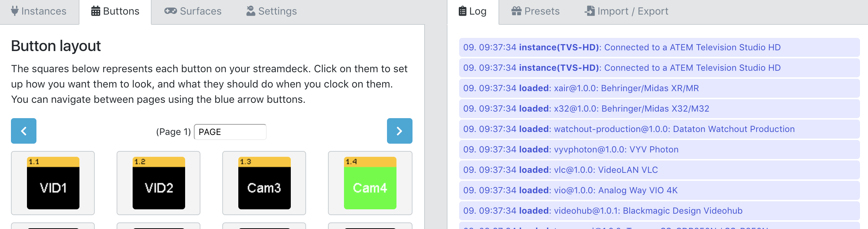Select the Cam3 button square
This screenshot has height=229, width=868.
[264, 183]
